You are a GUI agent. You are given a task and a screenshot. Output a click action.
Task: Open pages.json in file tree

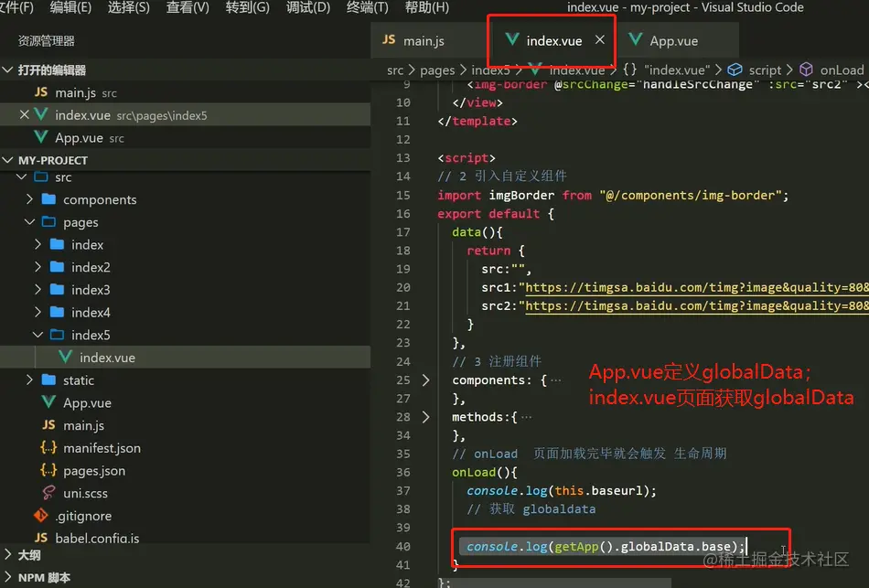(185, 471)
